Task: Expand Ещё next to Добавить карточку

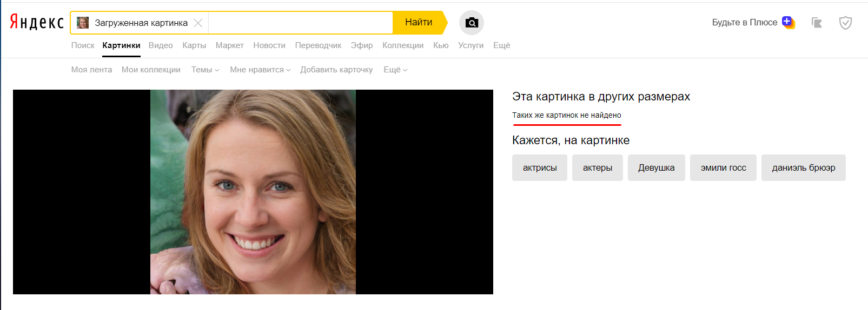Action: click(395, 70)
